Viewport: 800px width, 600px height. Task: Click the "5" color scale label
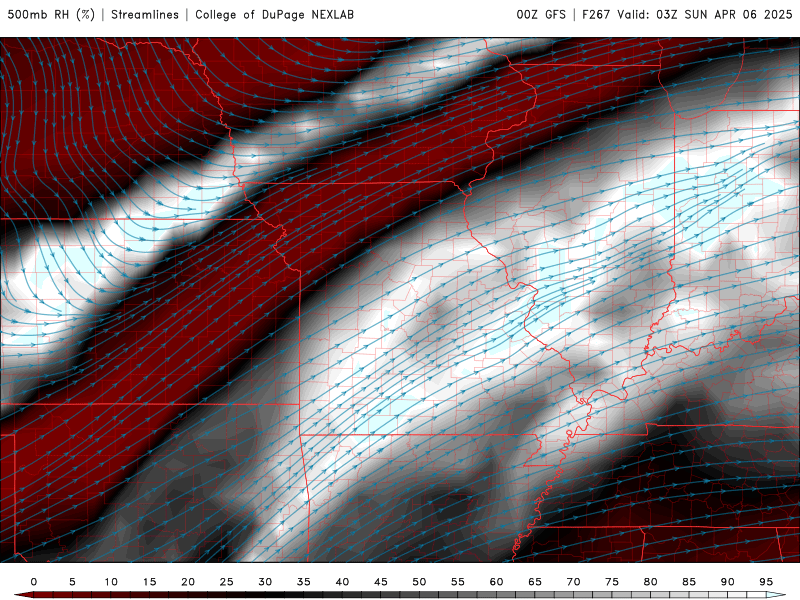click(x=72, y=582)
